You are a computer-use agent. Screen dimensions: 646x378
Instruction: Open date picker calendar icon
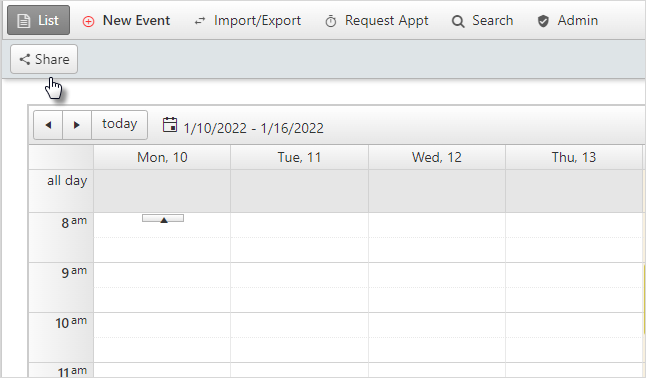[x=170, y=125]
